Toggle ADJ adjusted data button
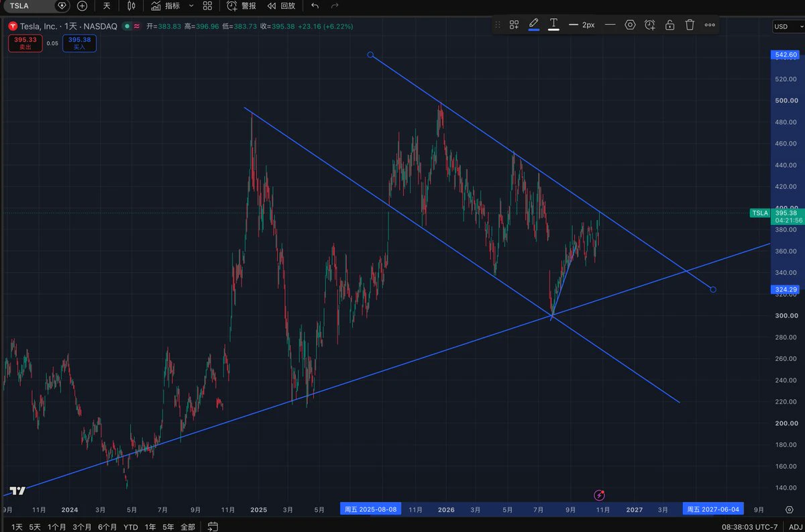 click(x=794, y=527)
